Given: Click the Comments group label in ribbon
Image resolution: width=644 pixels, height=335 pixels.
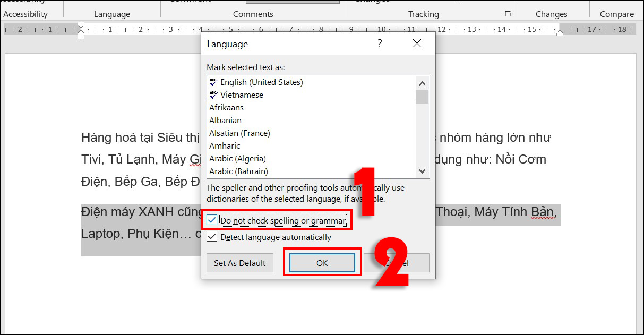Looking at the screenshot, I should [253, 14].
